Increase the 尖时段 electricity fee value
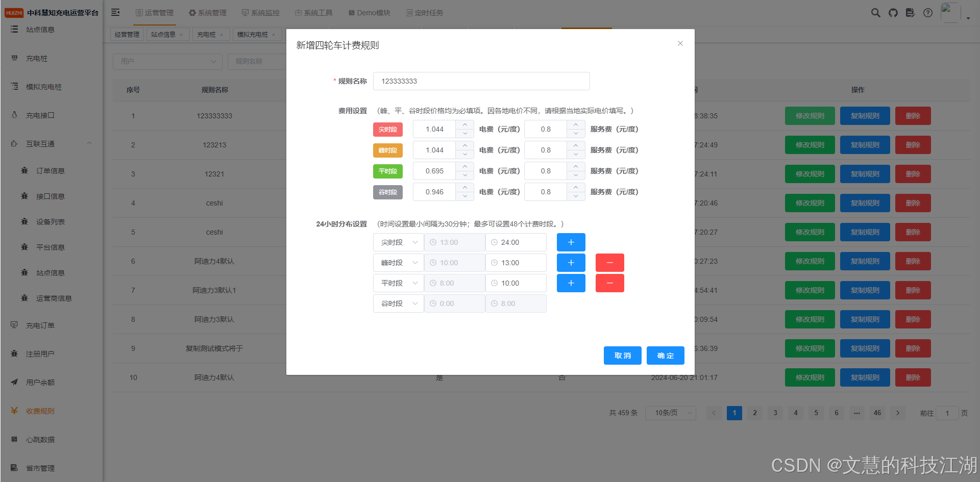The height and width of the screenshot is (482, 980). point(464,125)
